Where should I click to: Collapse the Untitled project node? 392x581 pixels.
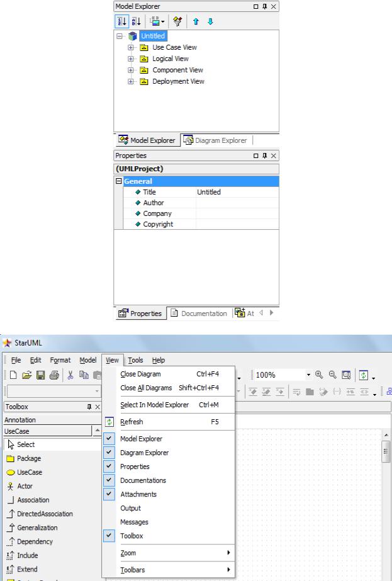pos(120,36)
